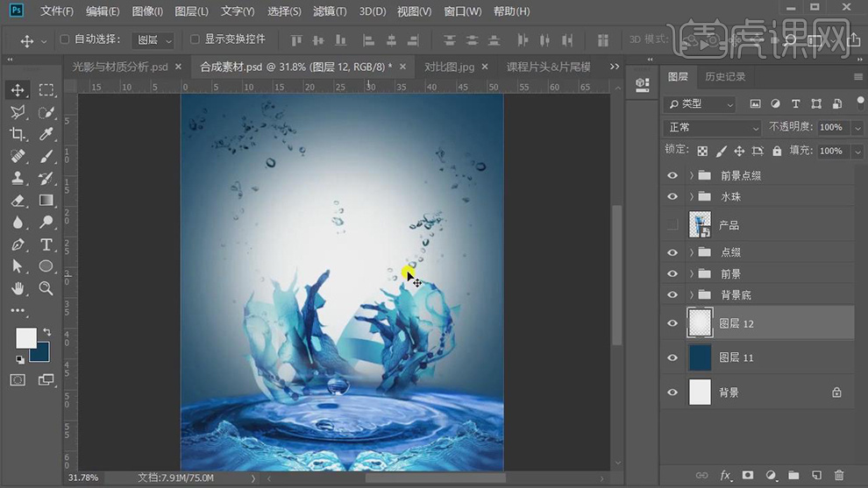Select the Pen tool
The height and width of the screenshot is (488, 868).
18,244
